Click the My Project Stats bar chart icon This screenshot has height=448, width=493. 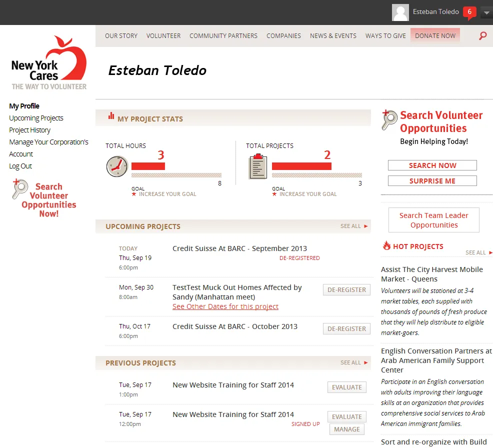point(111,115)
